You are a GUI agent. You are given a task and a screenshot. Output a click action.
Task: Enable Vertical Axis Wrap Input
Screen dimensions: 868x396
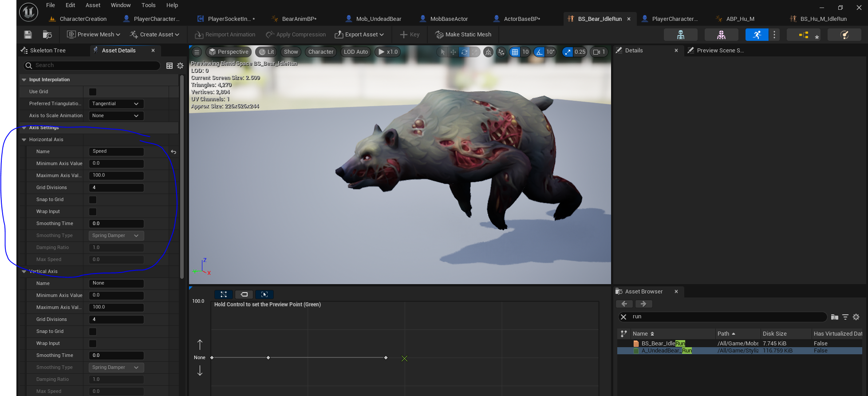tap(93, 344)
